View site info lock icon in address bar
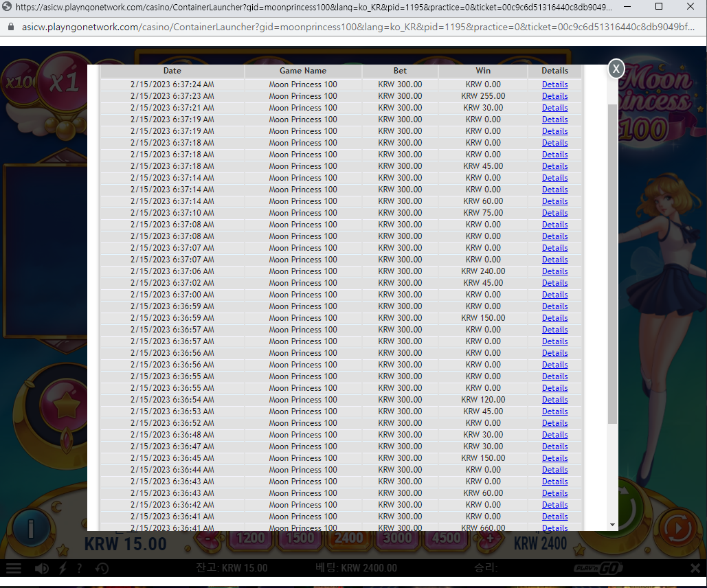The image size is (707, 588). pyautogui.click(x=11, y=27)
